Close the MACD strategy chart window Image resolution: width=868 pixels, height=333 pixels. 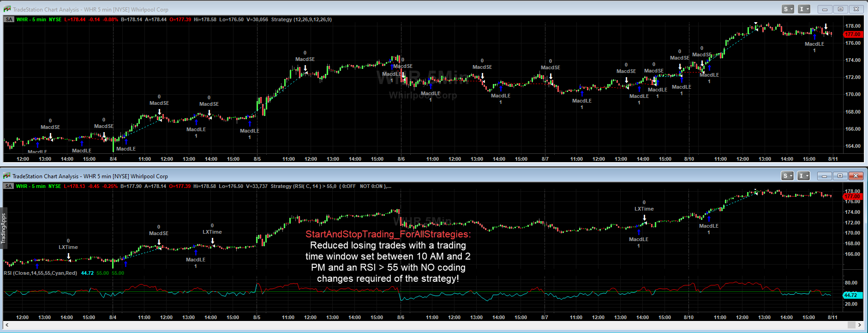tap(856, 9)
